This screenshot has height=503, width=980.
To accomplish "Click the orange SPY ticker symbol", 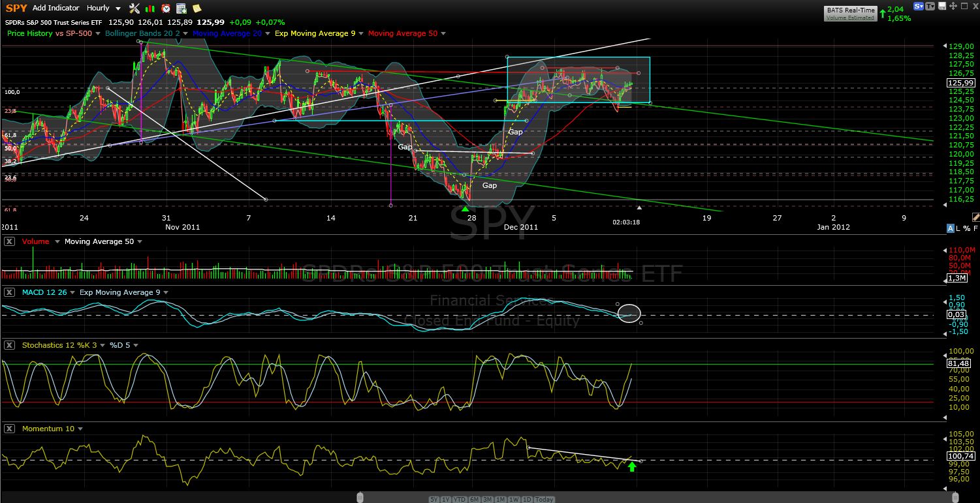I will [x=16, y=8].
